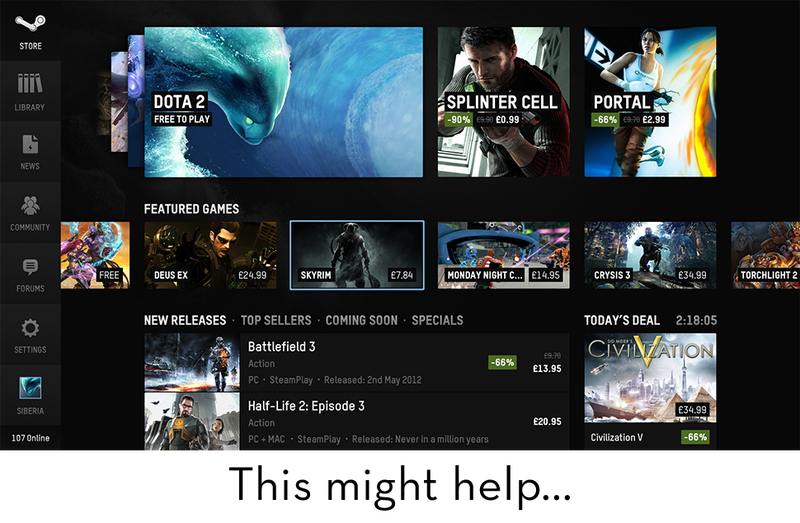The height and width of the screenshot is (523, 800).
Task: Open the Settings gear icon
Action: click(30, 328)
